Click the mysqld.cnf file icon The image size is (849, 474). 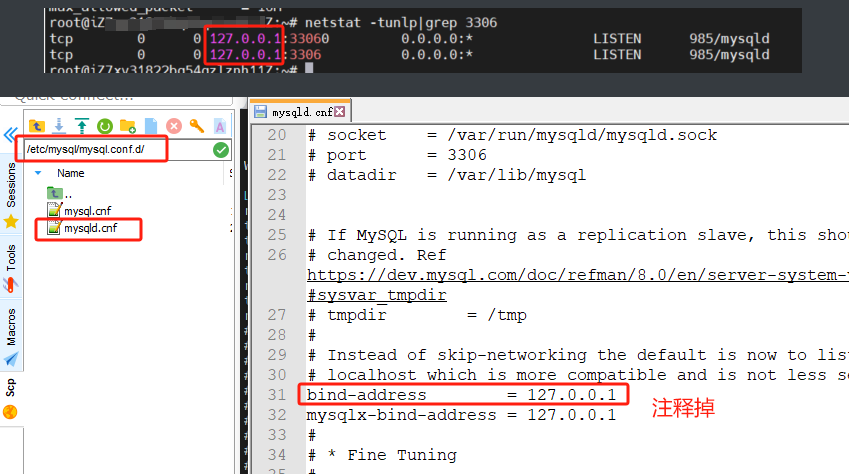55,228
